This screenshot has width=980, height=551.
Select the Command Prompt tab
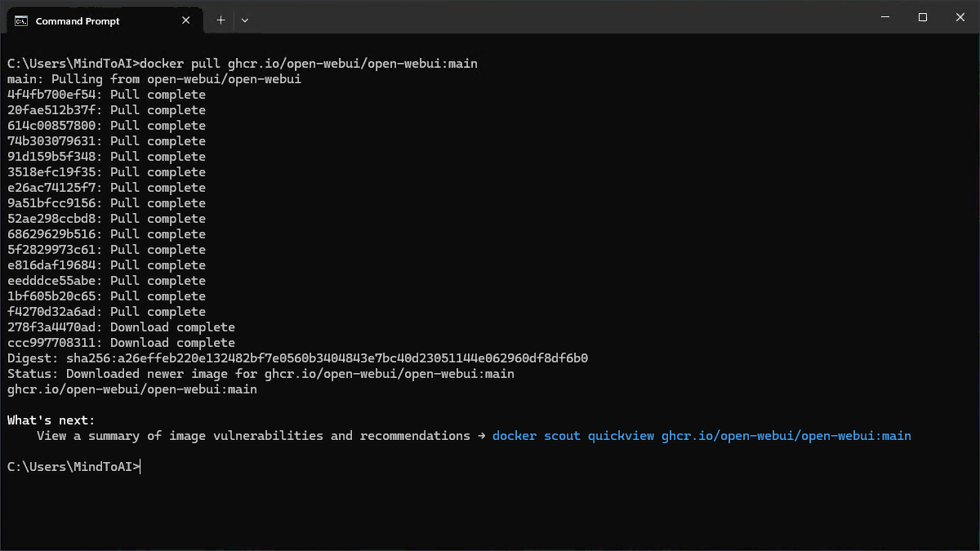point(103,20)
